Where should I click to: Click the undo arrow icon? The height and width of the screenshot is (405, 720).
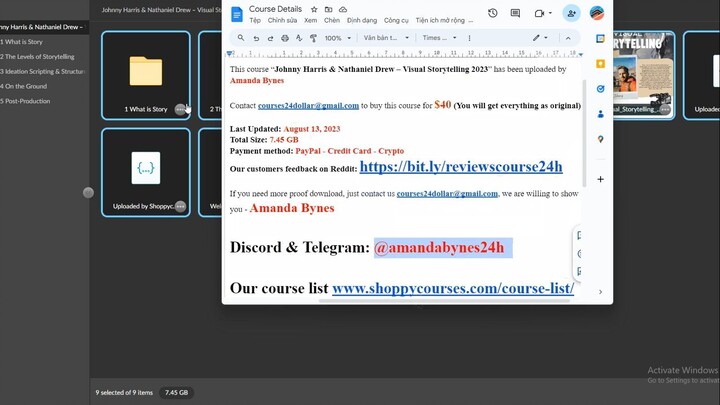[x=256, y=38]
